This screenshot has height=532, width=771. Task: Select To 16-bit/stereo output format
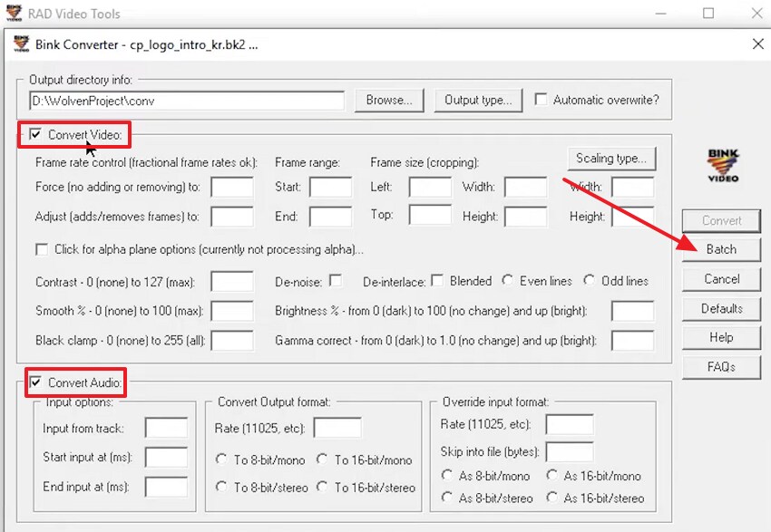point(322,487)
